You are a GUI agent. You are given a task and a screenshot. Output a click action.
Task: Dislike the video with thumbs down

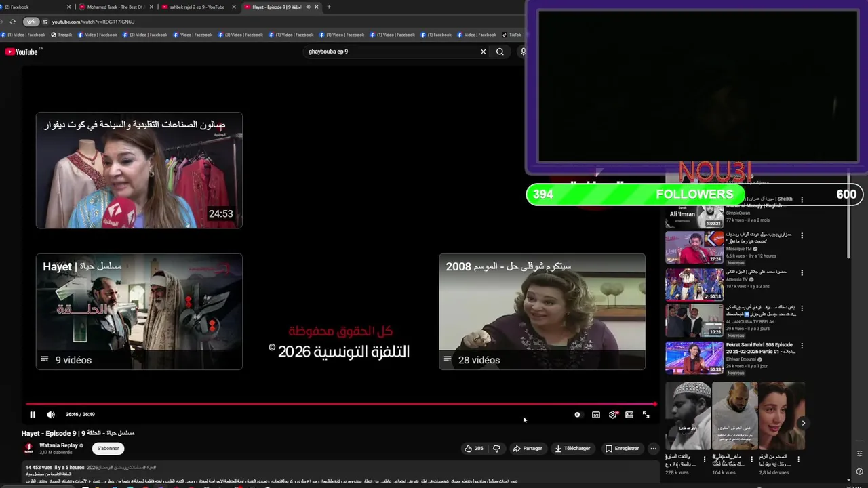click(x=496, y=449)
